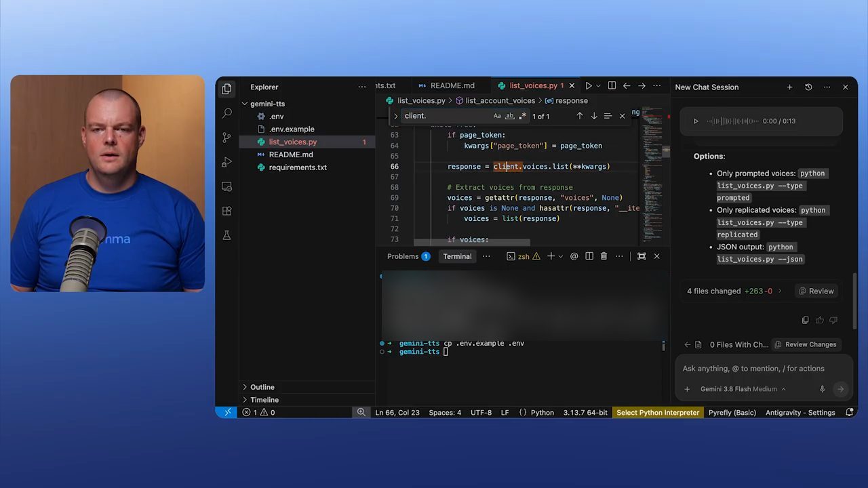Navigate back with the editor arrow

627,86
